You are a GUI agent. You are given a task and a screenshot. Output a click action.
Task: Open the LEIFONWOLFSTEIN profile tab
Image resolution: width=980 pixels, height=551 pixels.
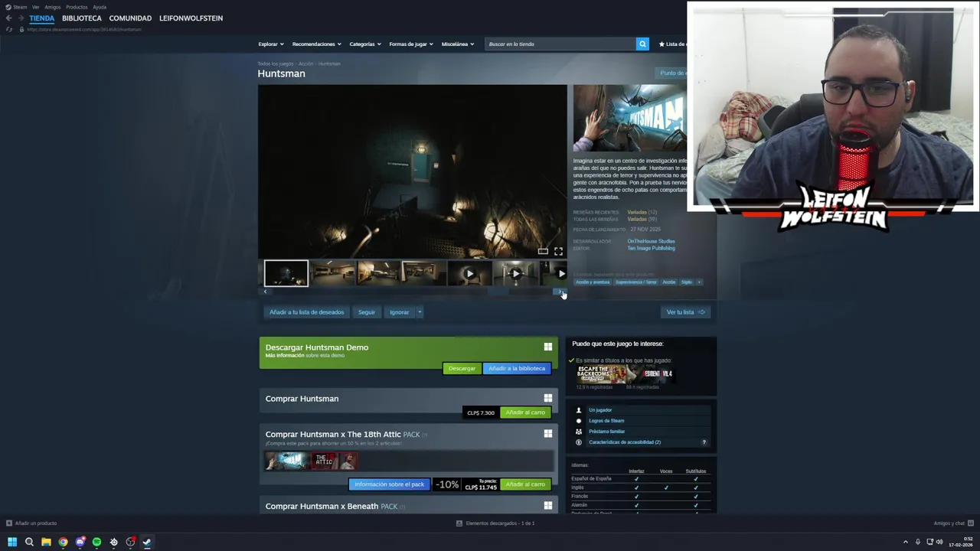pos(191,18)
